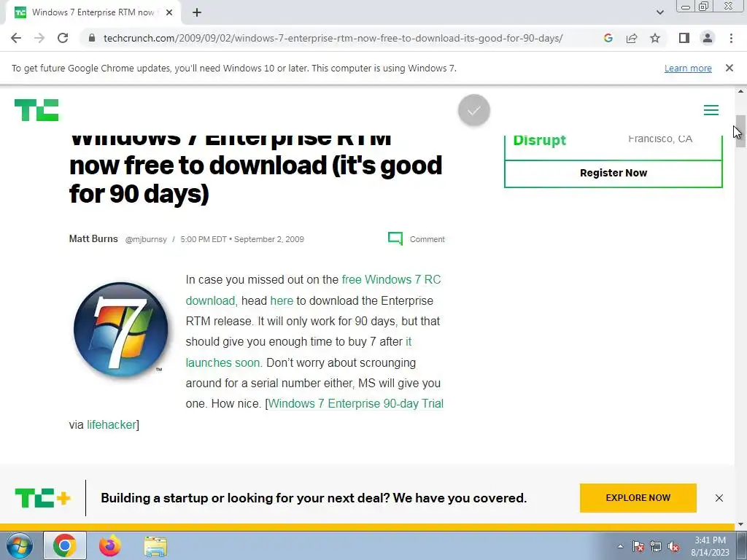Show hidden tray icons arrow
This screenshot has width=747, height=560.
tap(620, 546)
